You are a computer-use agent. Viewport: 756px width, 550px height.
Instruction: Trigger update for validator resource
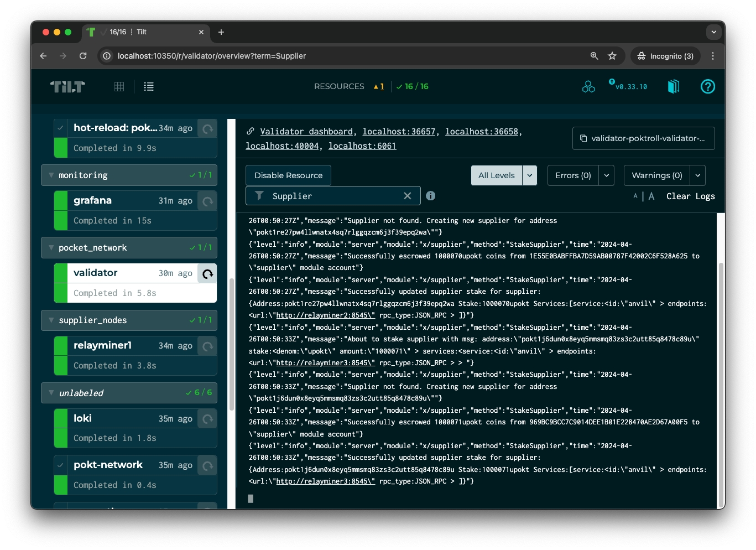tap(207, 273)
